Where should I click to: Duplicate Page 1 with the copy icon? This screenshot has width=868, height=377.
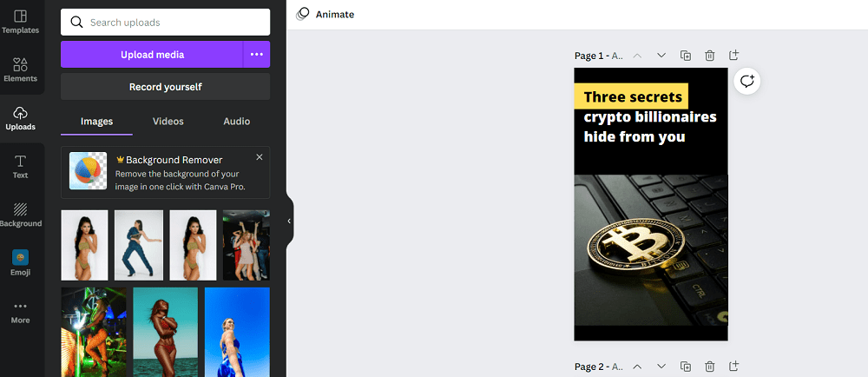tap(686, 56)
